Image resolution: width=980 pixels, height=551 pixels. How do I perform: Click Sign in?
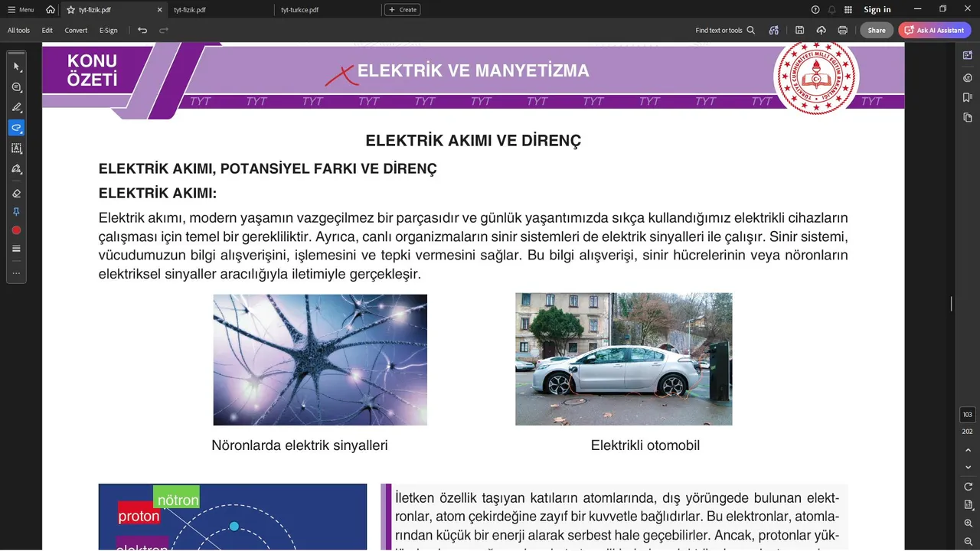coord(877,10)
